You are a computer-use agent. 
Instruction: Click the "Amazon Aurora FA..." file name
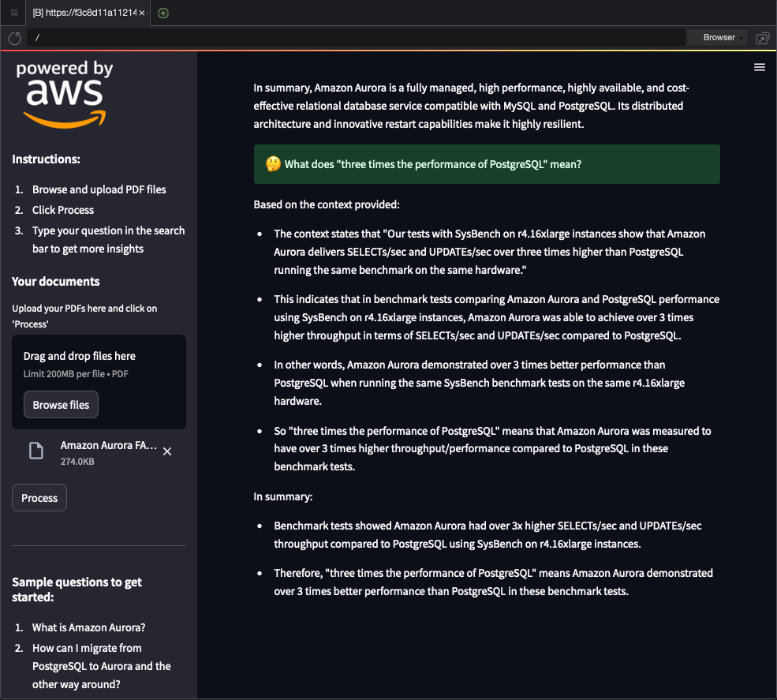[109, 445]
